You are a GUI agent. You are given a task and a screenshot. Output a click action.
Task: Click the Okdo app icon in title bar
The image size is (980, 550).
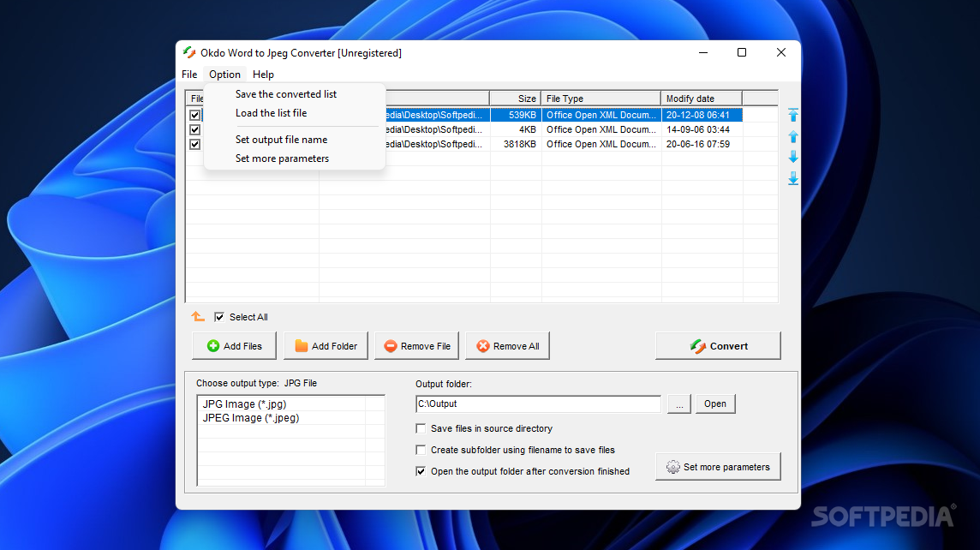coord(188,52)
